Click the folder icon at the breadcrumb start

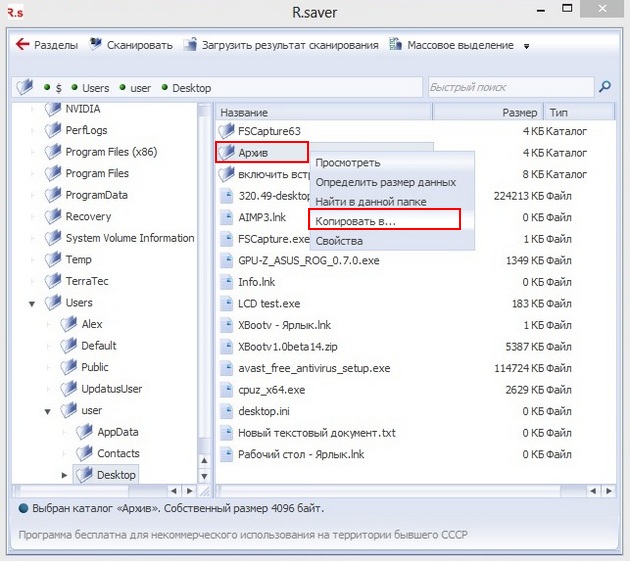(x=25, y=87)
